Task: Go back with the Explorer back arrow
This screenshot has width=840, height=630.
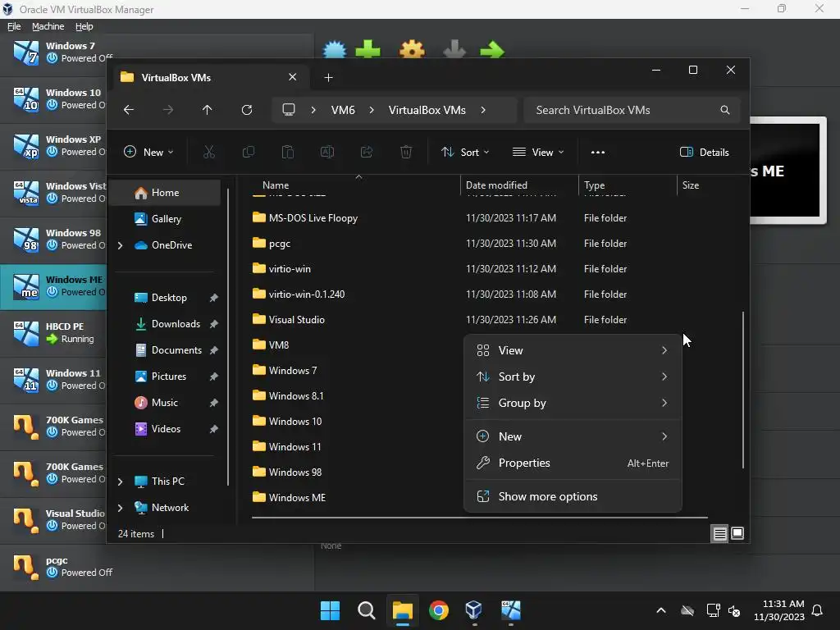Action: click(129, 110)
